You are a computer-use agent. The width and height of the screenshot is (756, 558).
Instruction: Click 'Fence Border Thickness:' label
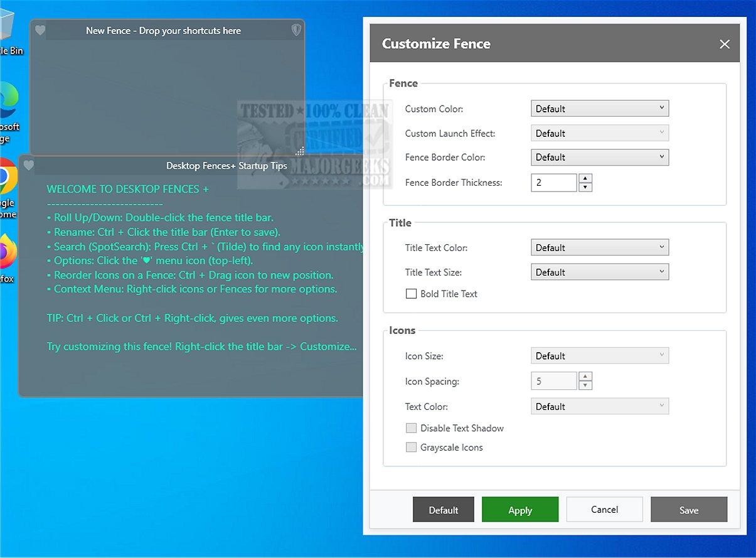454,183
